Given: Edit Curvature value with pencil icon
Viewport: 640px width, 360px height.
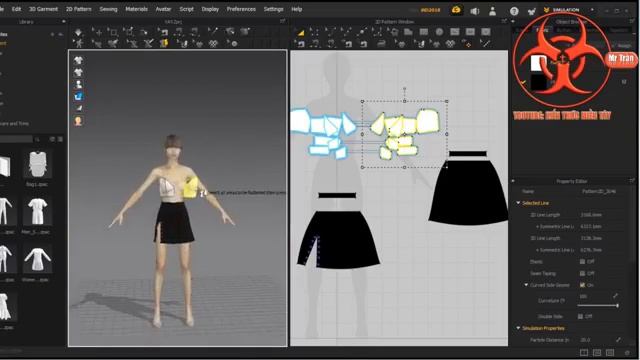Looking at the screenshot, I should [616, 296].
